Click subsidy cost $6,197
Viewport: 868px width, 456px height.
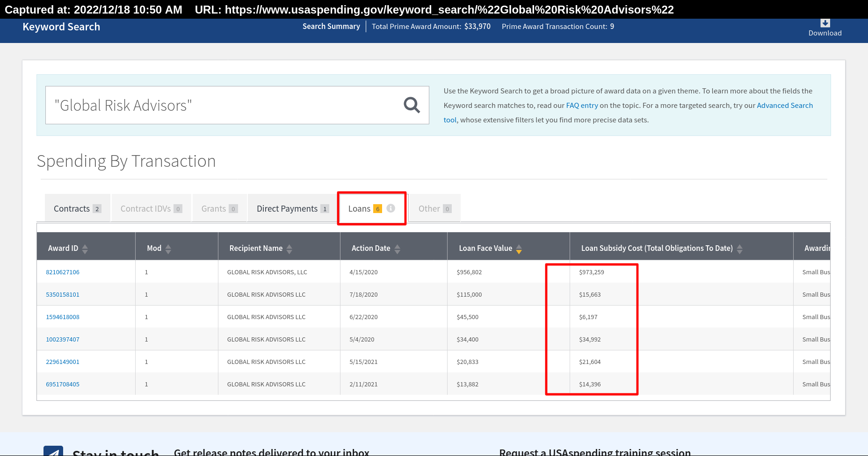click(x=588, y=317)
